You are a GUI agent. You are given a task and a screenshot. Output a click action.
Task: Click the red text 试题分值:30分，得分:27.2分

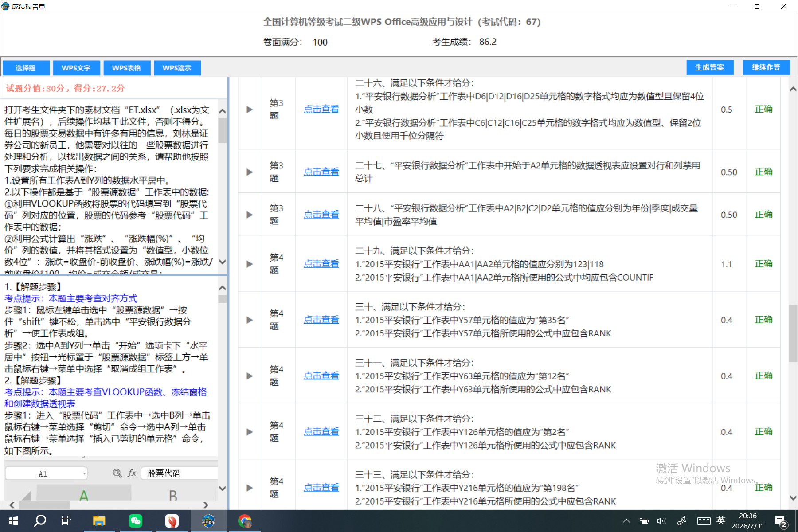coord(65,89)
